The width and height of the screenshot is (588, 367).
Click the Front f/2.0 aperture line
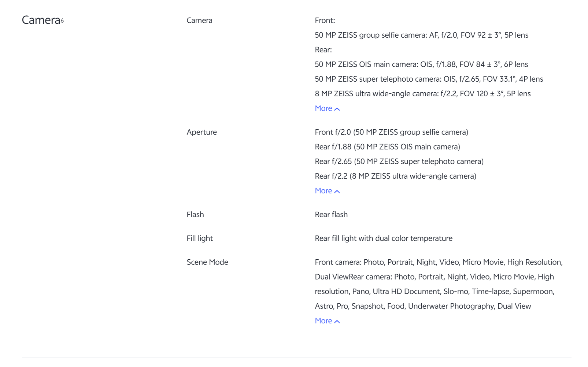click(x=391, y=132)
